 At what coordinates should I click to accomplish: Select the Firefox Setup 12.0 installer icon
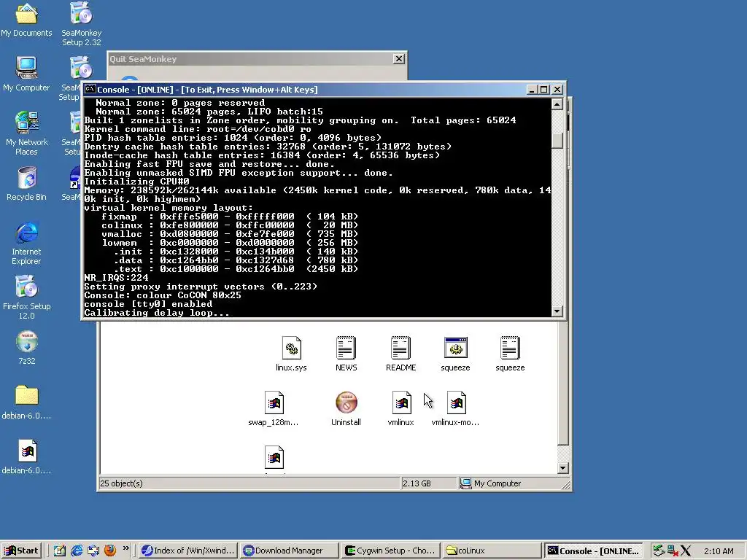(x=27, y=297)
